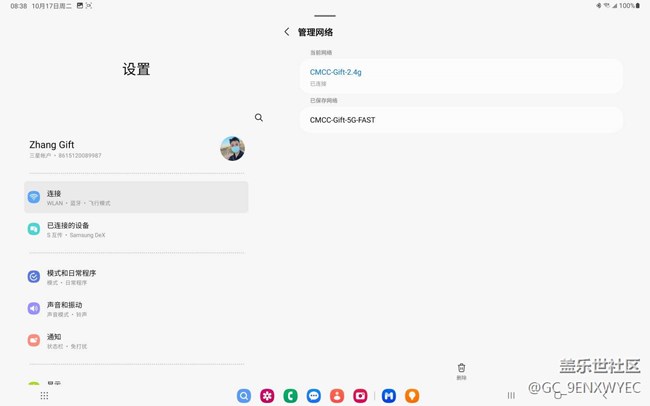Viewport: 650px width, 406px height.
Task: Select the 连接 settings category
Action: pos(136,197)
